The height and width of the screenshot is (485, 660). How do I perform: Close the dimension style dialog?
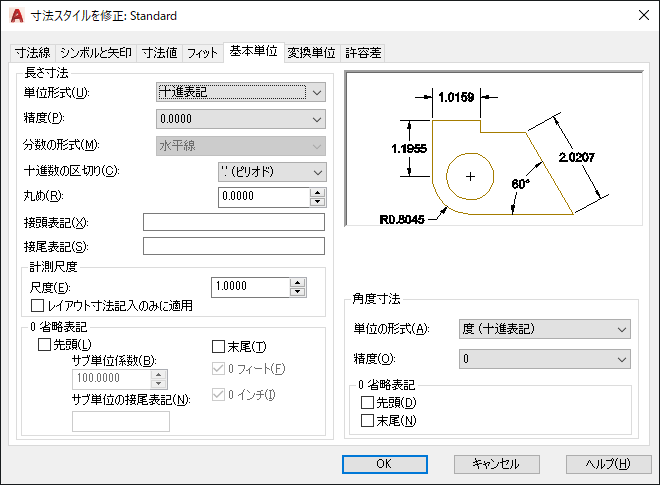(x=644, y=16)
